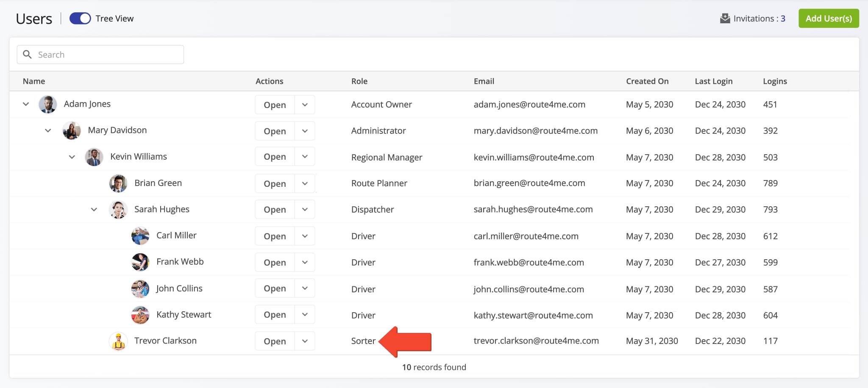The height and width of the screenshot is (388, 868).
Task: Click the Last Login column header
Action: pyautogui.click(x=714, y=81)
